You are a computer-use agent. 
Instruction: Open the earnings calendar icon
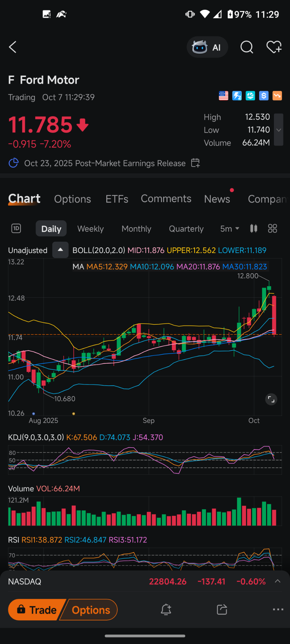(x=195, y=163)
